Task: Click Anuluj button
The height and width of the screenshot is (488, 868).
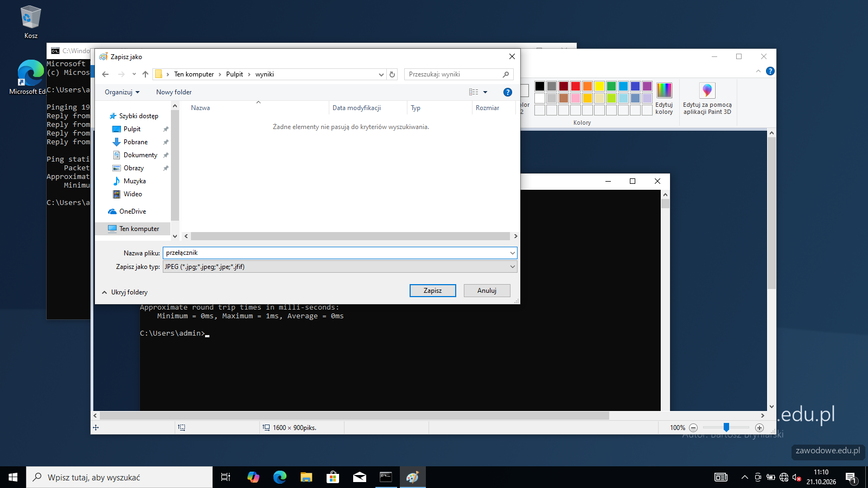Action: [x=487, y=291]
